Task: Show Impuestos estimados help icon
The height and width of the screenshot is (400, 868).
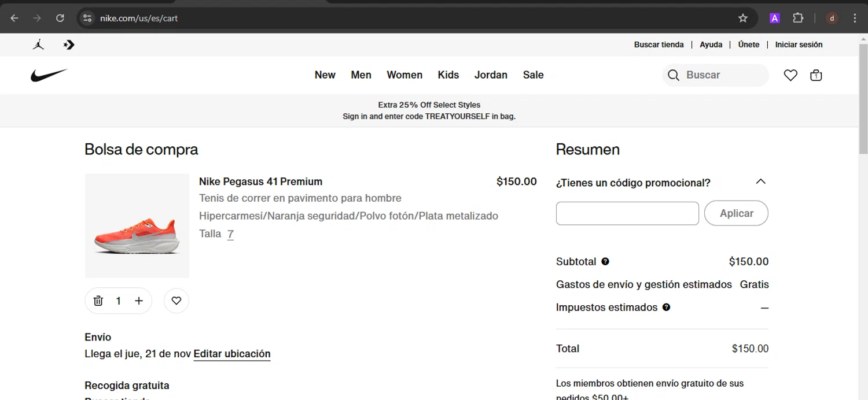Action: tap(666, 308)
